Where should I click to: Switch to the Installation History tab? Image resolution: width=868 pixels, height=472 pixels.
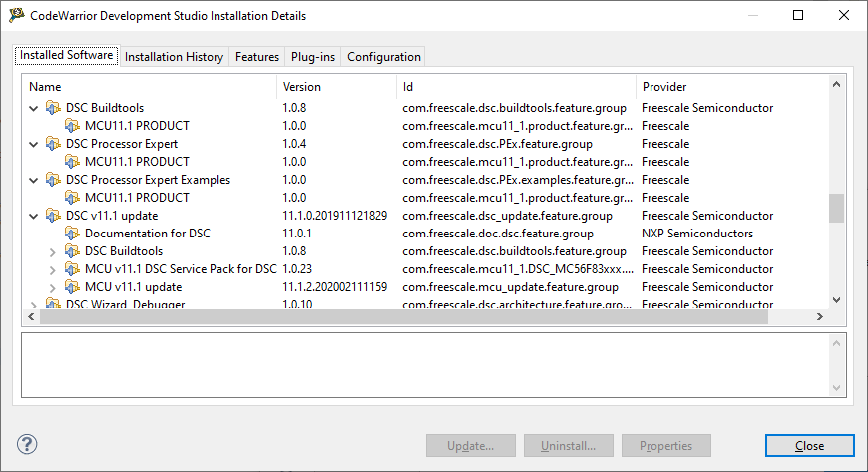tap(174, 57)
